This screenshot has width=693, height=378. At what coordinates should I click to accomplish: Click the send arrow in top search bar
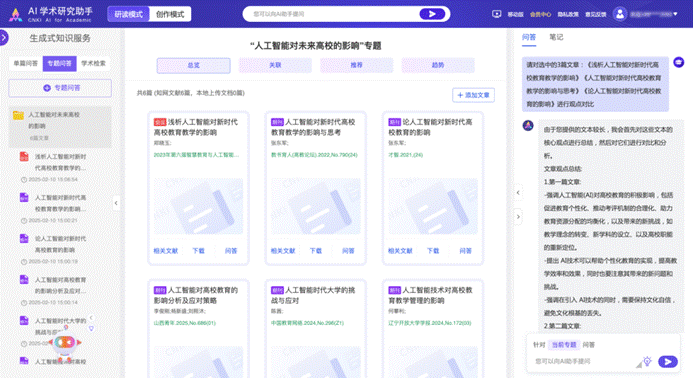[x=432, y=14]
